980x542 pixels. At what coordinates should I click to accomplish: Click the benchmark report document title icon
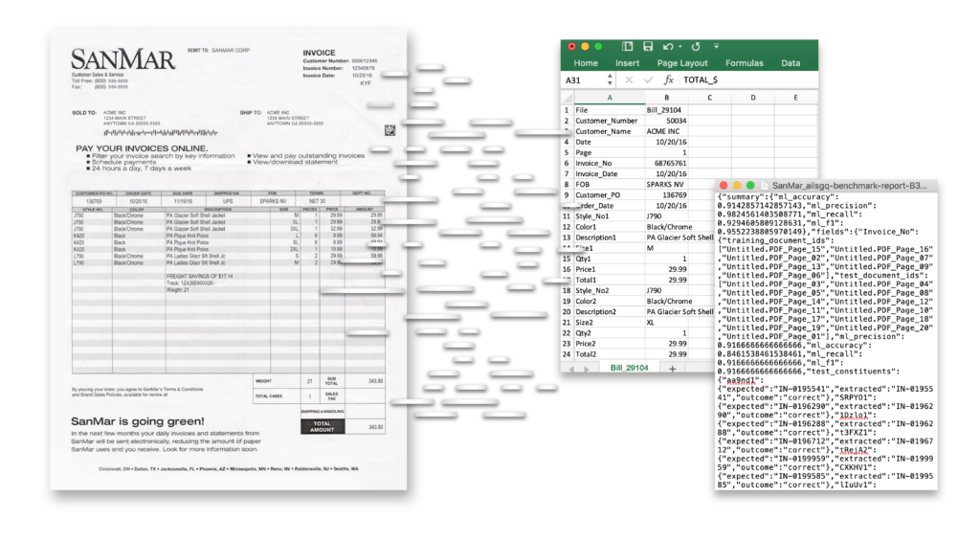tap(762, 185)
